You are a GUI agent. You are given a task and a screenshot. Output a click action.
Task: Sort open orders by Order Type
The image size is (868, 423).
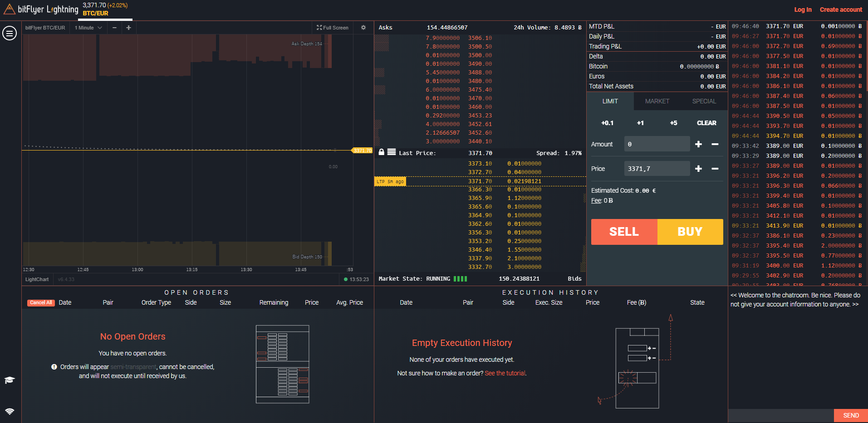156,302
